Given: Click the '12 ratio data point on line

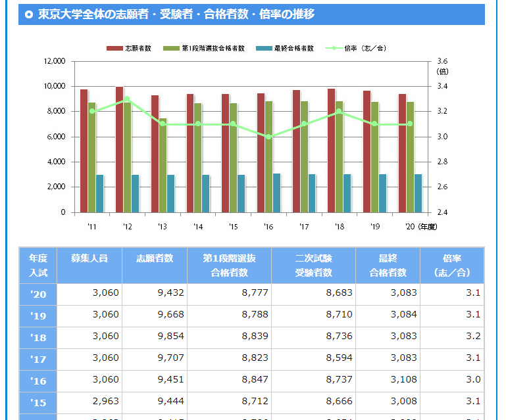Looking at the screenshot, I should pos(127,99).
